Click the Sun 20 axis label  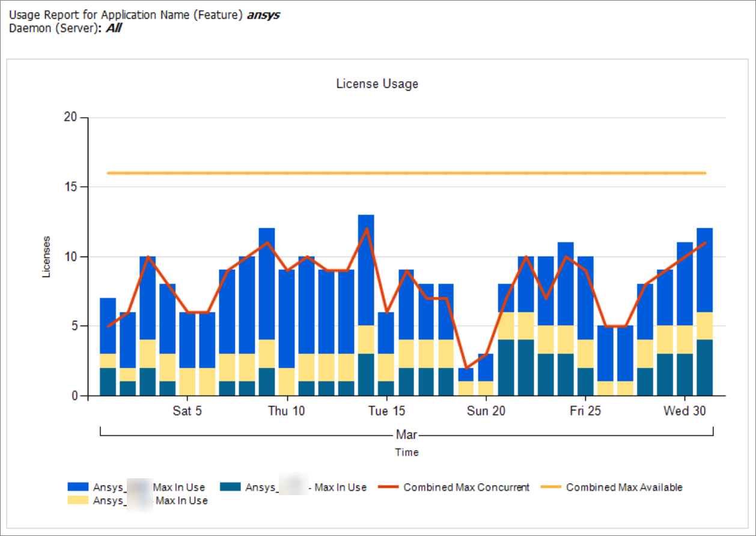coord(486,412)
